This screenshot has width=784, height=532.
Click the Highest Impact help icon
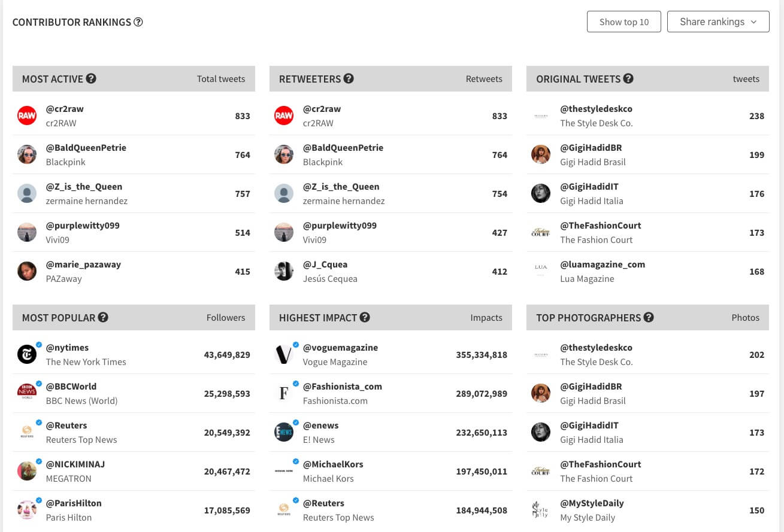pyautogui.click(x=365, y=317)
